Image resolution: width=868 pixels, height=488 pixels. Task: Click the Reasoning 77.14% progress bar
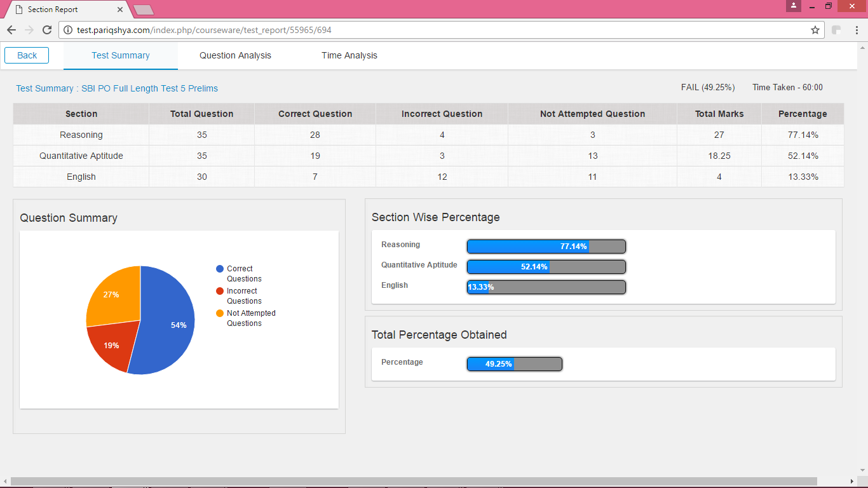point(546,246)
